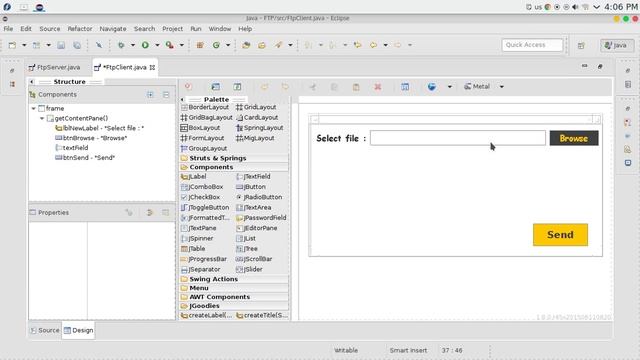Choose MigLayout from the palette
The height and width of the screenshot is (360, 640).
[x=256, y=138]
